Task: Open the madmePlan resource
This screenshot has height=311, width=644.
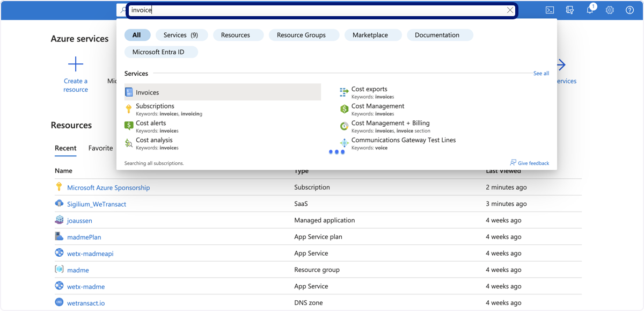Action: 84,237
